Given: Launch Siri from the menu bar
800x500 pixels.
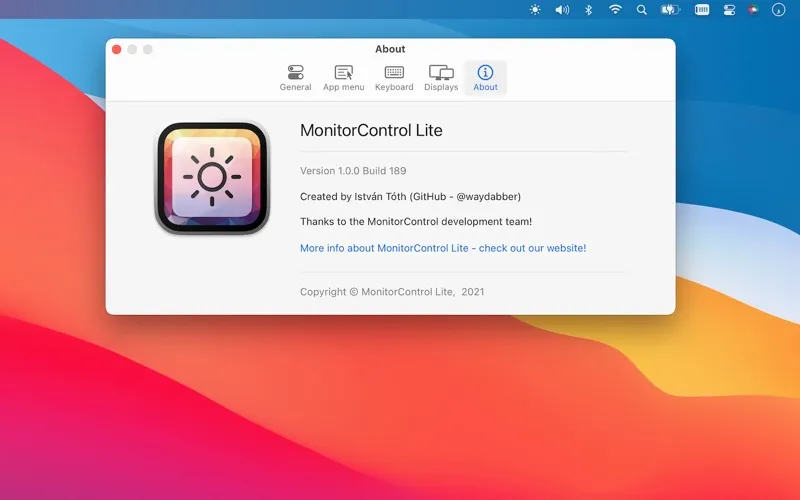Looking at the screenshot, I should (753, 10).
